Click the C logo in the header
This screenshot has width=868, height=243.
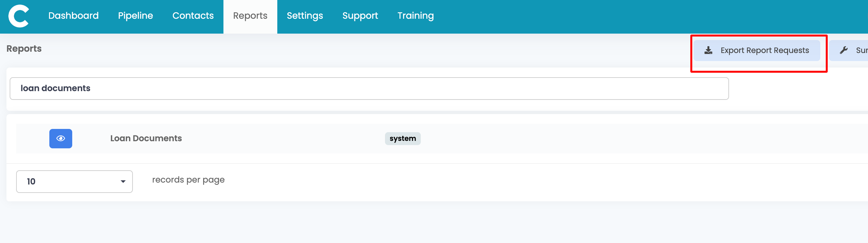18,16
